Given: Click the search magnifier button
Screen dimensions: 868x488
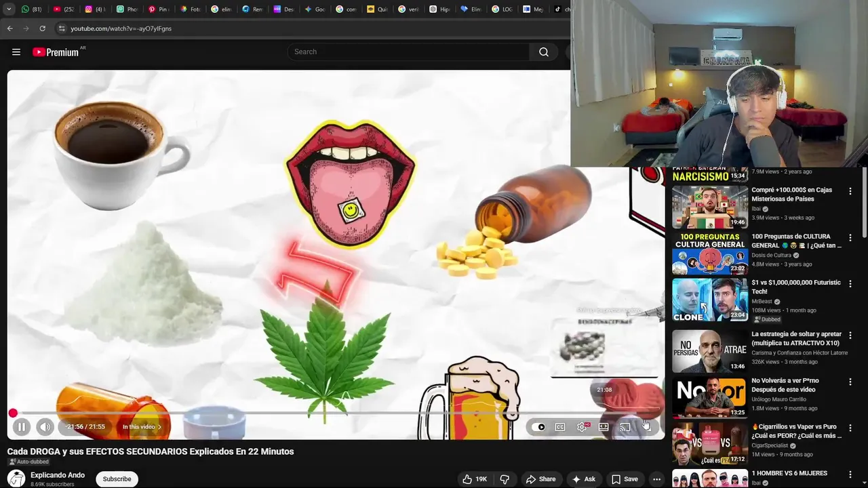Looking at the screenshot, I should pyautogui.click(x=544, y=52).
